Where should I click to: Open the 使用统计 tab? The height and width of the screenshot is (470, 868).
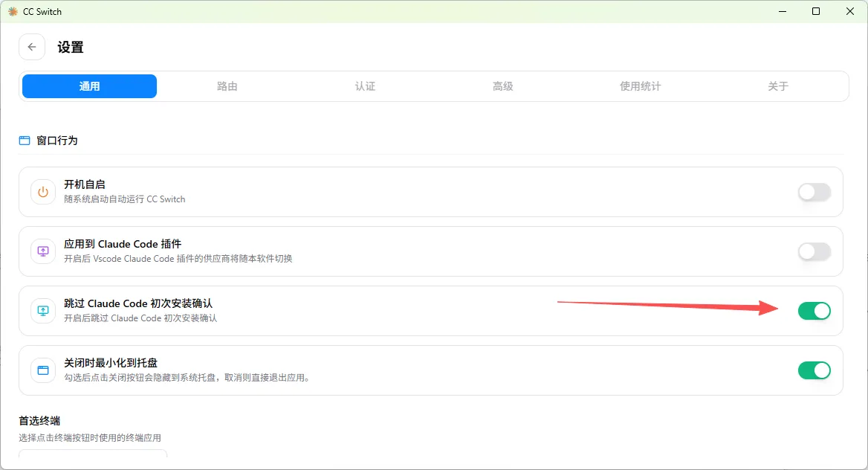pos(641,86)
